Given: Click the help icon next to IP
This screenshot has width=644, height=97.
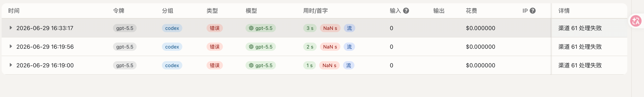Looking at the screenshot, I should [532, 11].
